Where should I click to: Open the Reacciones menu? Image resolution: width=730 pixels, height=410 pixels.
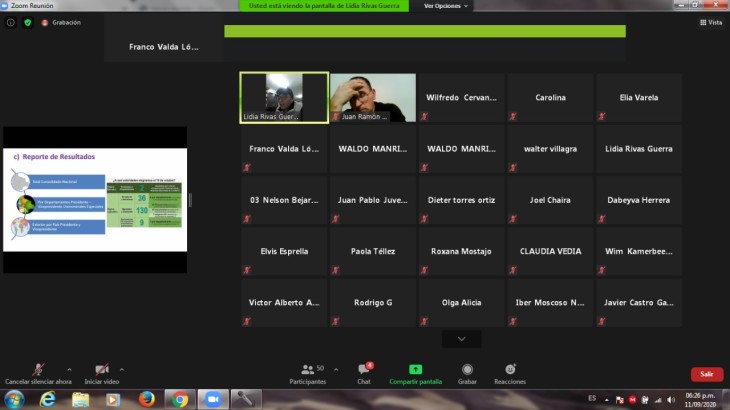[x=510, y=371]
